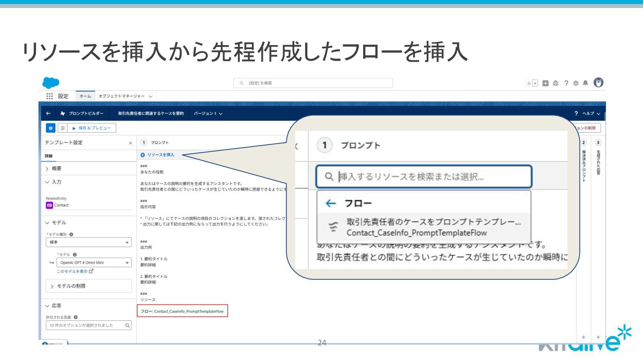The height and width of the screenshot is (362, 644).
Task: Click the RelatedEntity label
Action: [x=56, y=198]
